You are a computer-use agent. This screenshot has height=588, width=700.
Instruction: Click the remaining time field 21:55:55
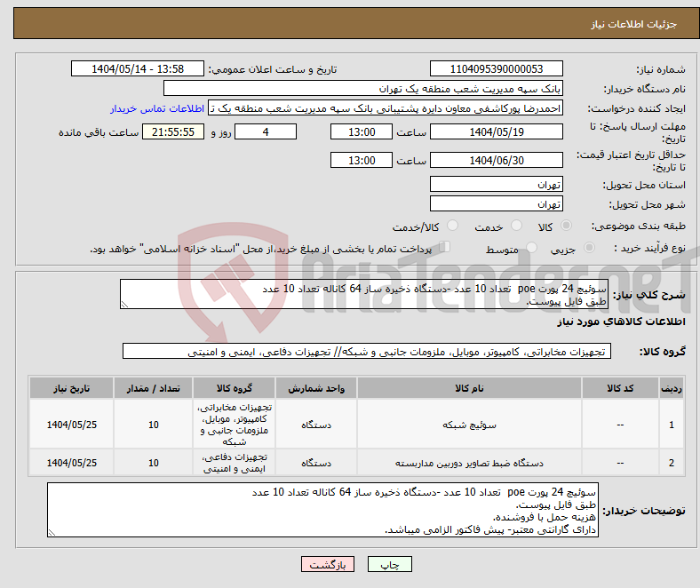(x=173, y=131)
